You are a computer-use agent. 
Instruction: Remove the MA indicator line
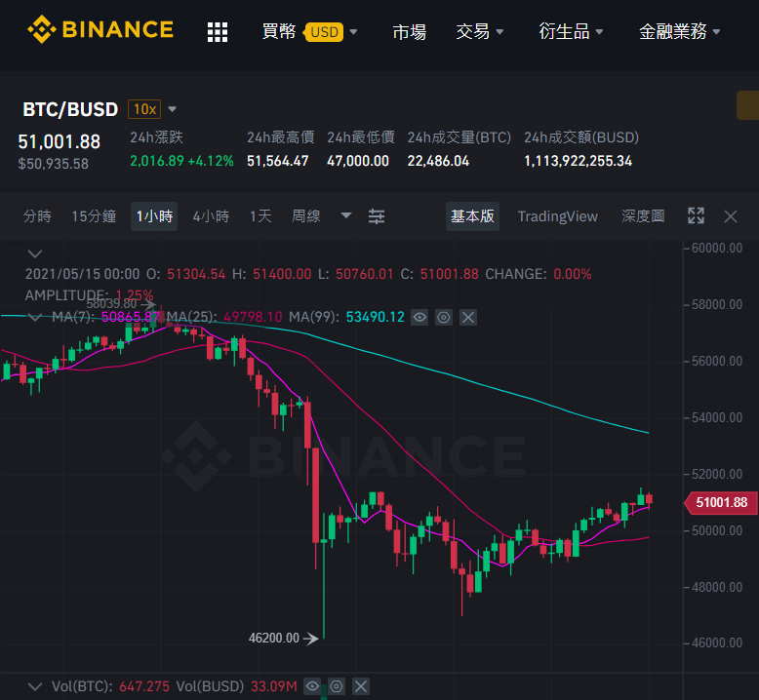[468, 318]
